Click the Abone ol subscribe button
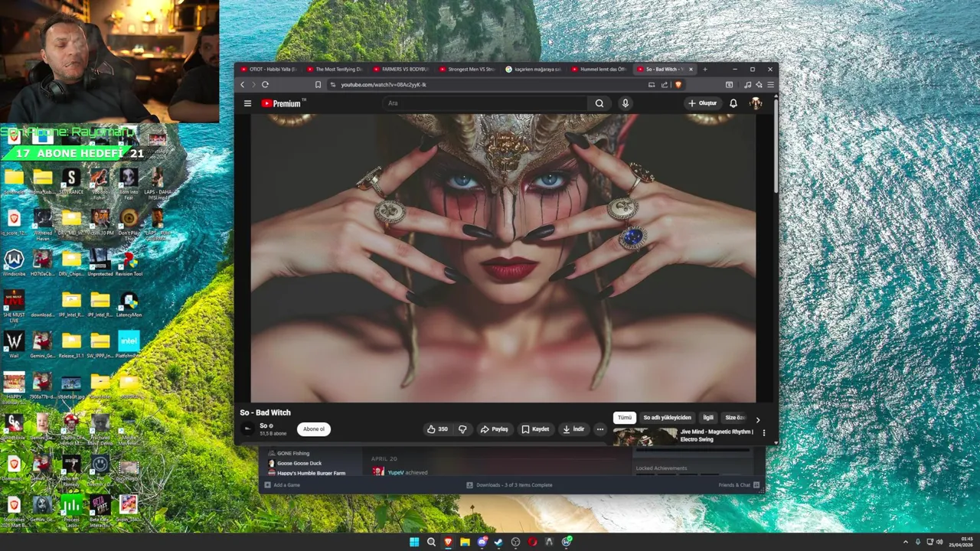 pyautogui.click(x=314, y=429)
